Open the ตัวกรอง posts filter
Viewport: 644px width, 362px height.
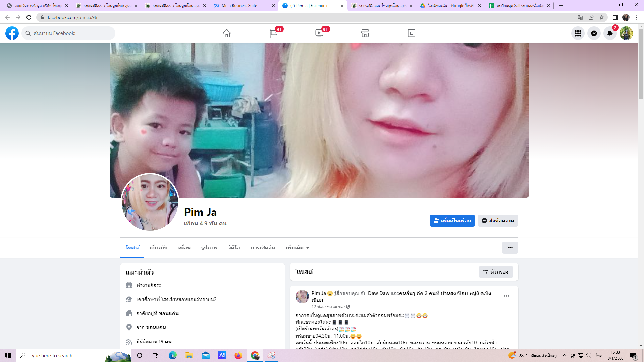click(x=495, y=272)
